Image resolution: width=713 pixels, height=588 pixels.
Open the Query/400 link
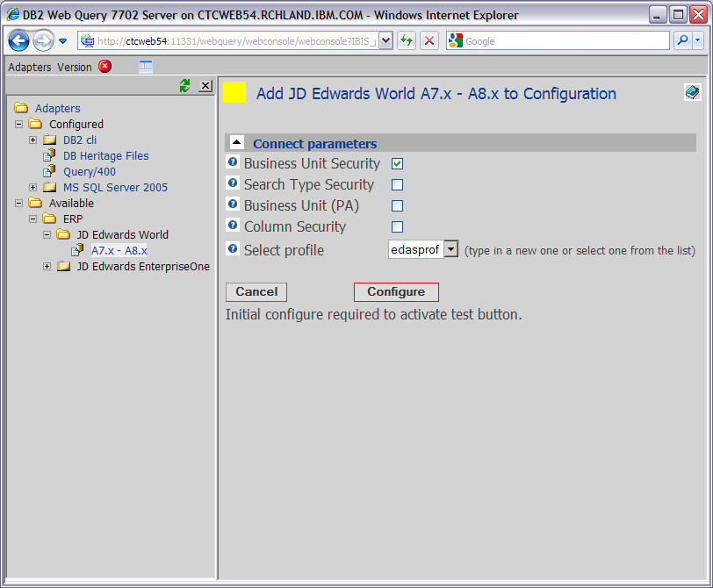(90, 172)
